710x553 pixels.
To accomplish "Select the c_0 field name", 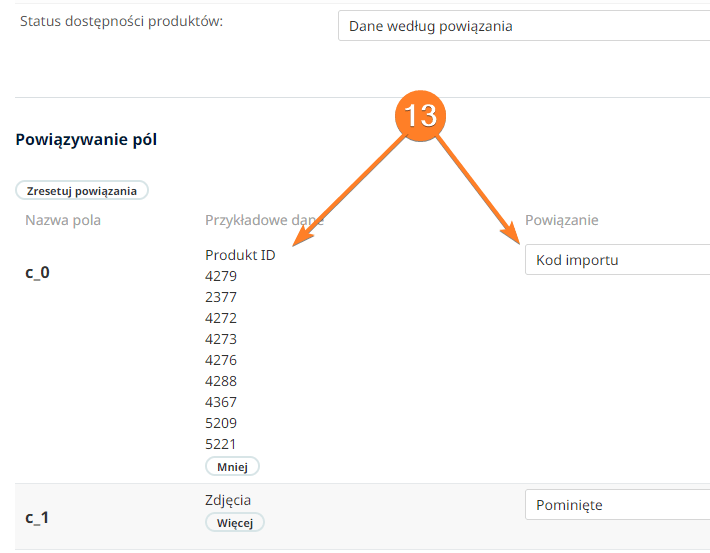I will [x=37, y=272].
